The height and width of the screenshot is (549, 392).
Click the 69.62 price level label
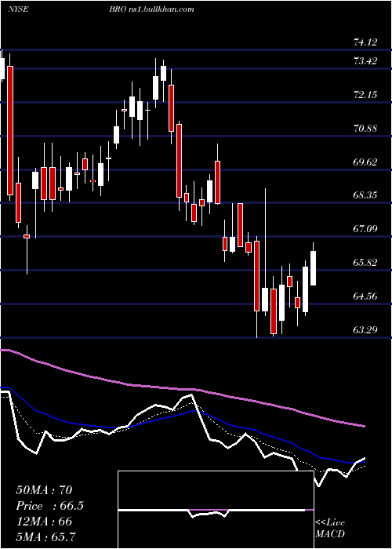[x=365, y=162]
